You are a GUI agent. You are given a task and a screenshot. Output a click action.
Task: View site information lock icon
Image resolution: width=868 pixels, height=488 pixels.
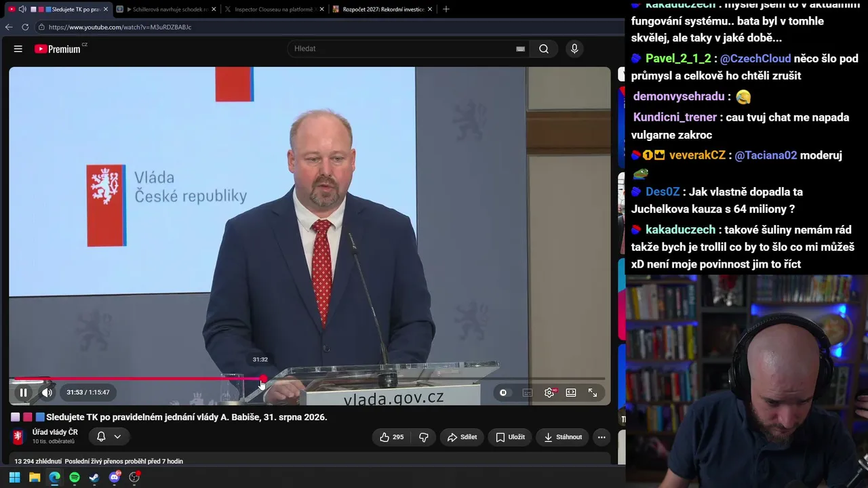click(x=41, y=27)
